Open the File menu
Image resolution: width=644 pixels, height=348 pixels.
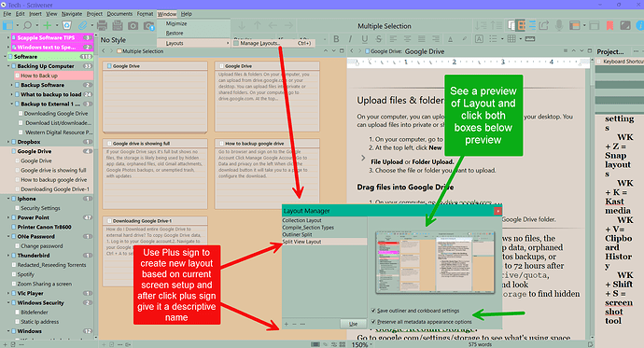[x=7, y=14]
